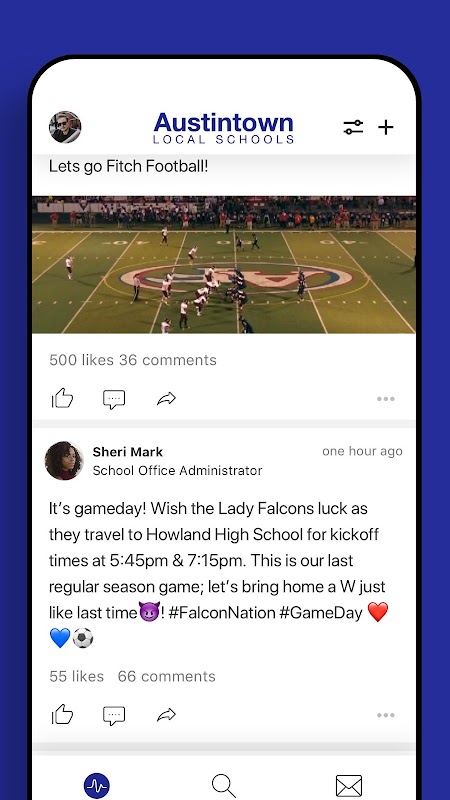Open your profile avatar in header
Screen dimensions: 450x800
(x=65, y=127)
